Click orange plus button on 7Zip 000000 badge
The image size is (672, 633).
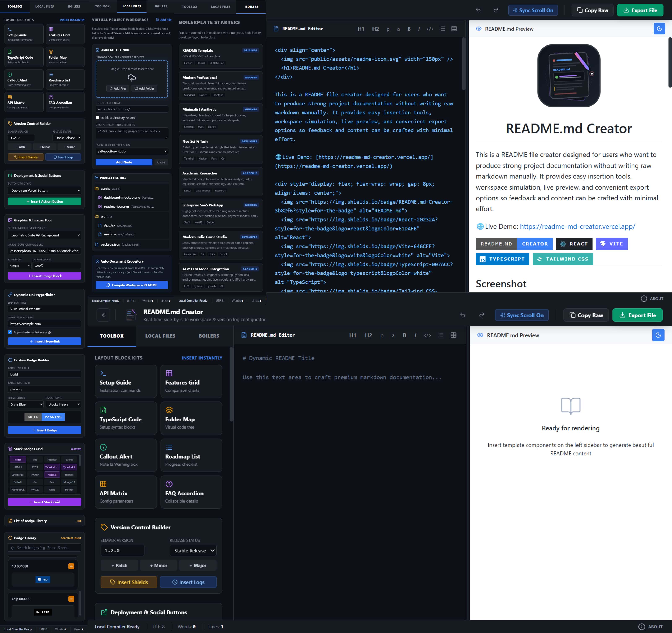click(x=71, y=599)
